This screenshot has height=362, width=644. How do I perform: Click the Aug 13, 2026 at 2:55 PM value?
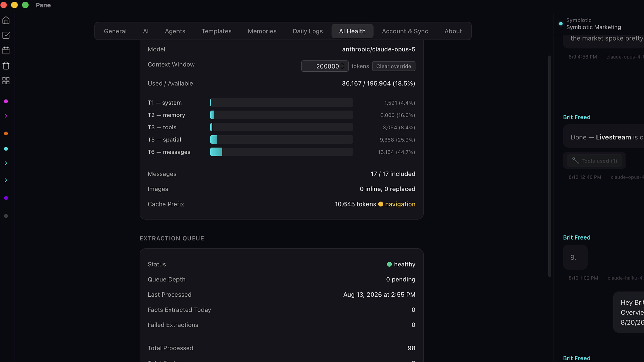pos(379,295)
